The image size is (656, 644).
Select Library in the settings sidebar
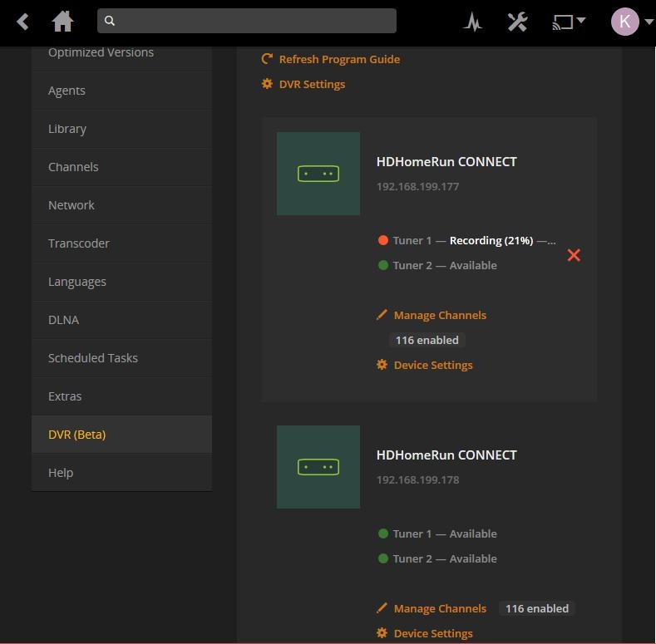pyautogui.click(x=121, y=129)
